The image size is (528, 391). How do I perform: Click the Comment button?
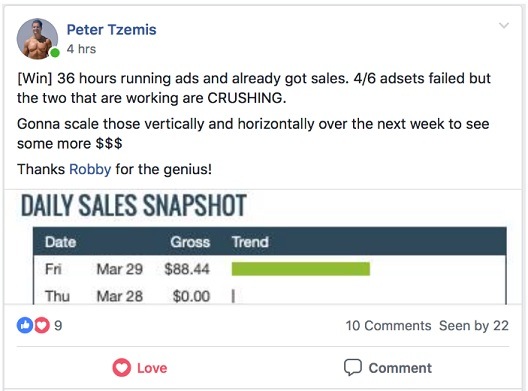pos(388,368)
